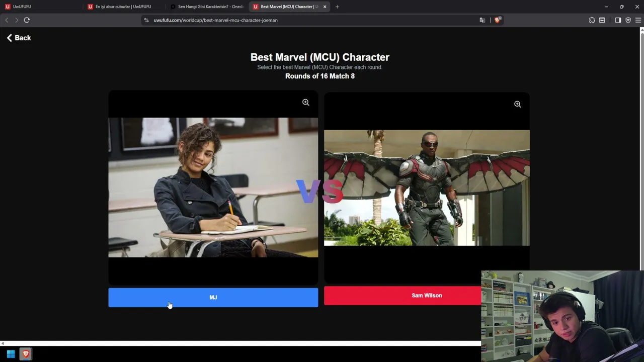Click the browser back navigation arrow
The height and width of the screenshot is (362, 644).
pos(7,20)
